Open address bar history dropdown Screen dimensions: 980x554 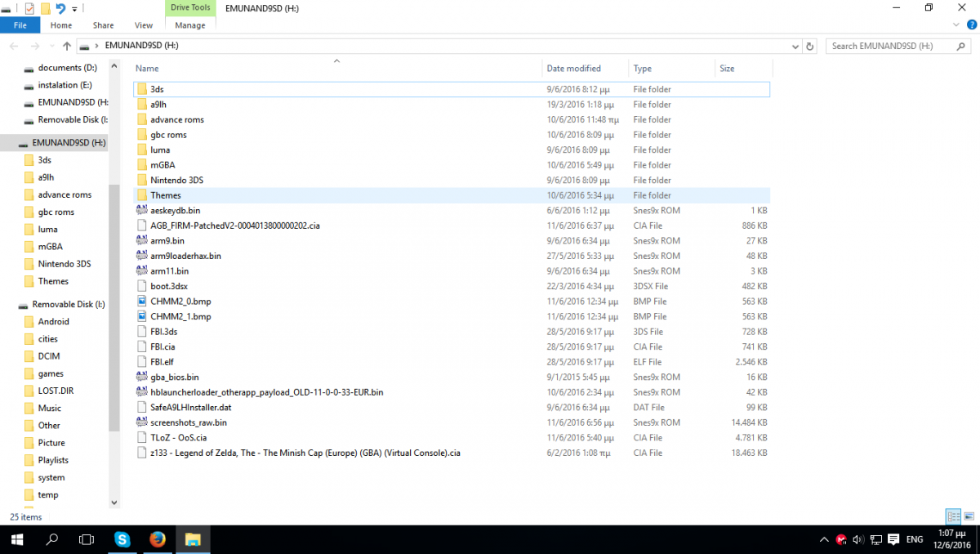click(x=795, y=46)
